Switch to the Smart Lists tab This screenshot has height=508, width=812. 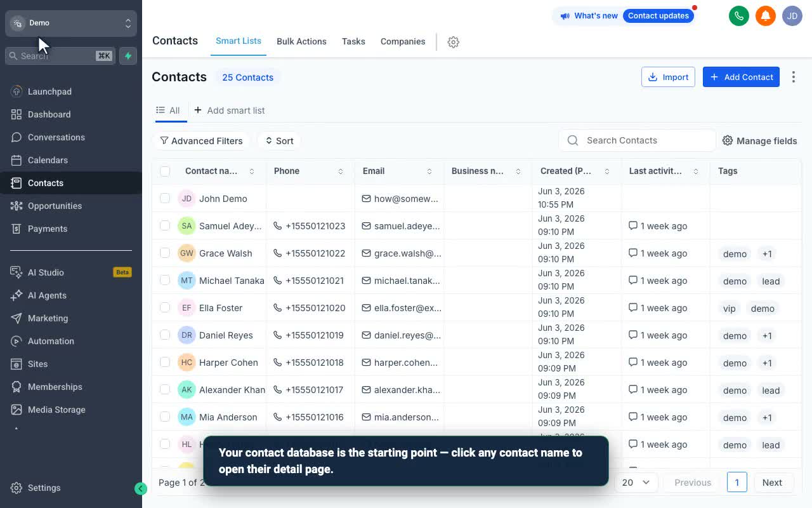[239, 41]
